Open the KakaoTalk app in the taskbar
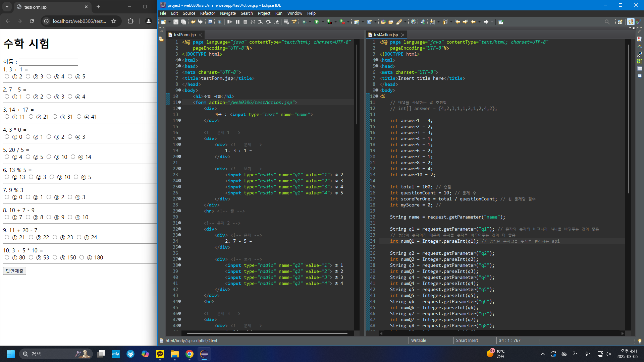This screenshot has width=644, height=362. pos(160,354)
